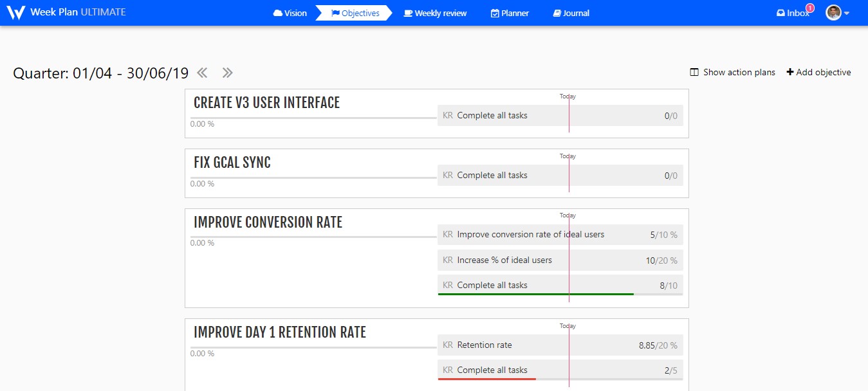Image resolution: width=868 pixels, height=391 pixels.
Task: Click the KR marker beside Increase % of ideal users
Action: click(447, 260)
